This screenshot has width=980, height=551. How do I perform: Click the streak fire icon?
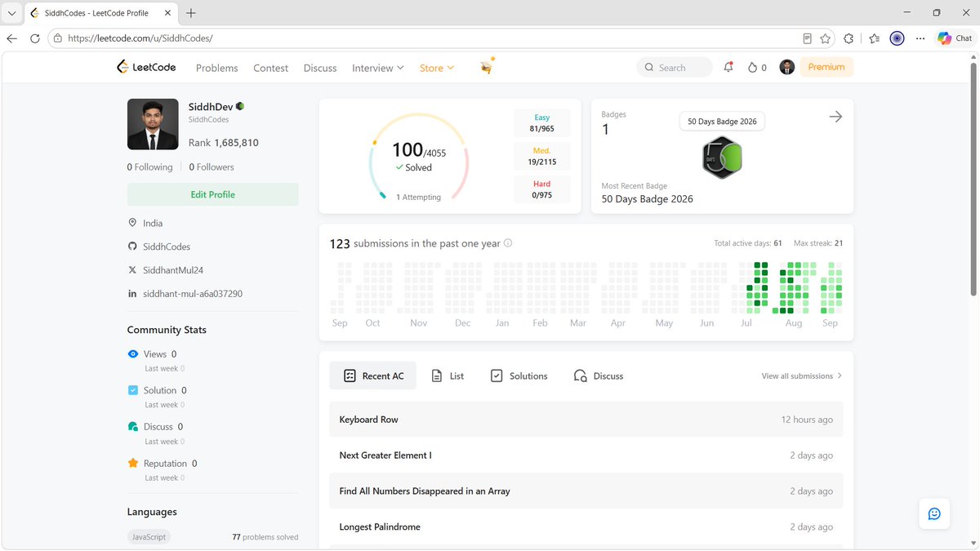752,68
